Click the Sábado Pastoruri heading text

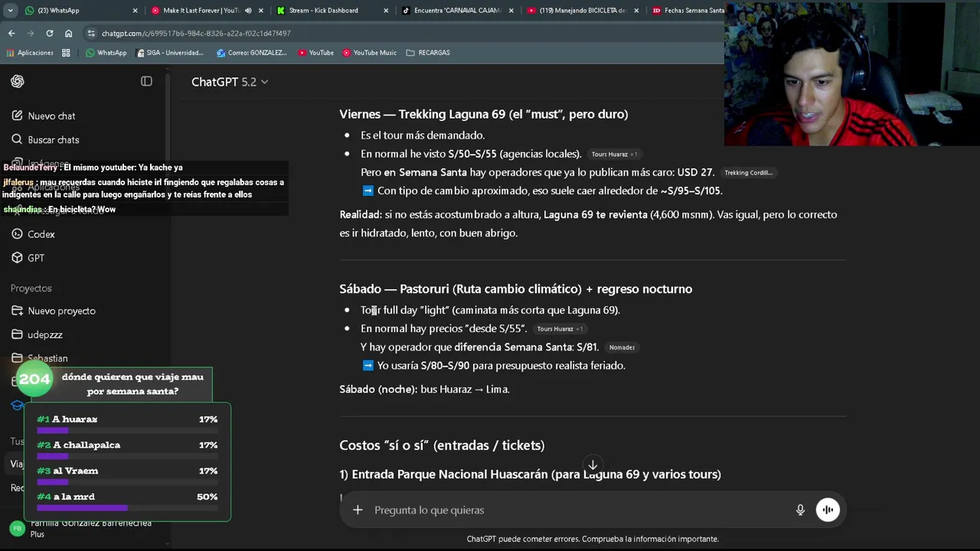[516, 289]
